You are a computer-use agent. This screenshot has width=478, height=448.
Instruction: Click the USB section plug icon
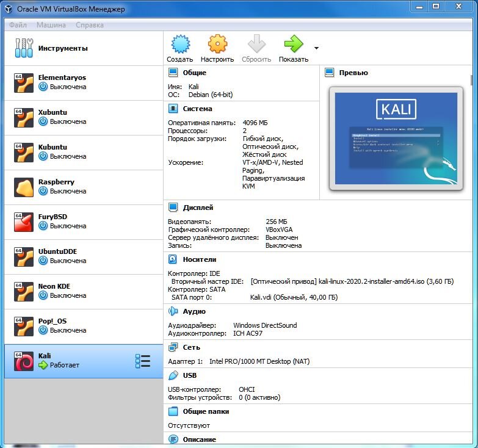click(x=173, y=375)
